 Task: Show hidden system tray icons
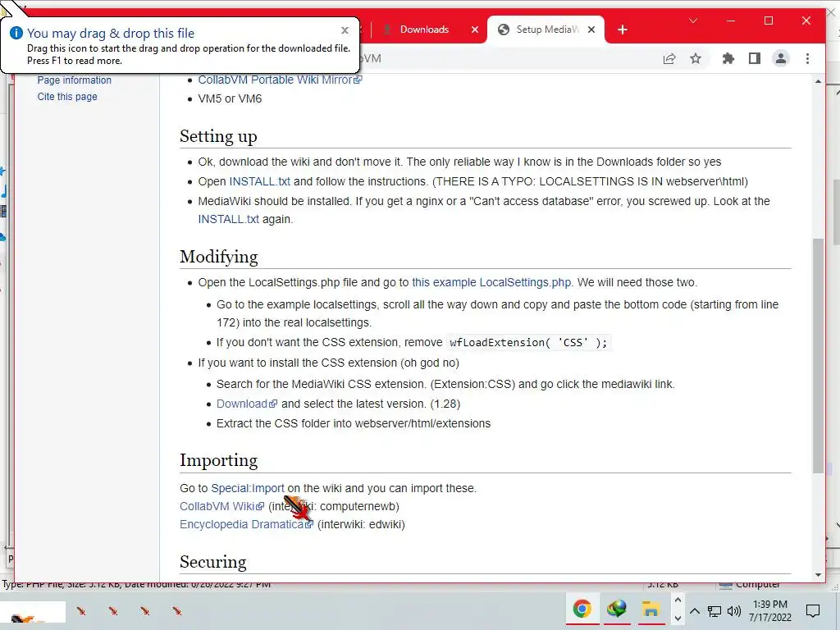click(x=694, y=610)
